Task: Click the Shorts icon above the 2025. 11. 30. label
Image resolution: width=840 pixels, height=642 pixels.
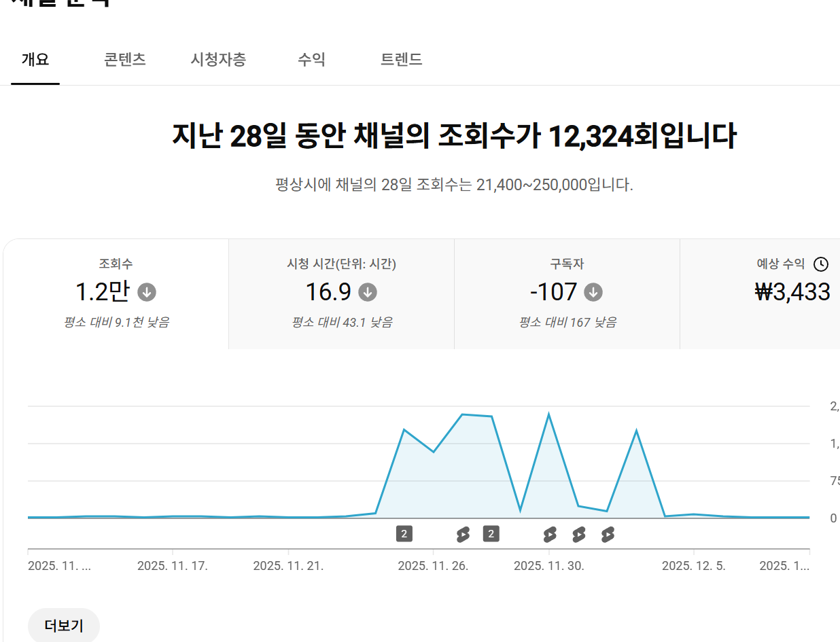Action: [x=550, y=535]
